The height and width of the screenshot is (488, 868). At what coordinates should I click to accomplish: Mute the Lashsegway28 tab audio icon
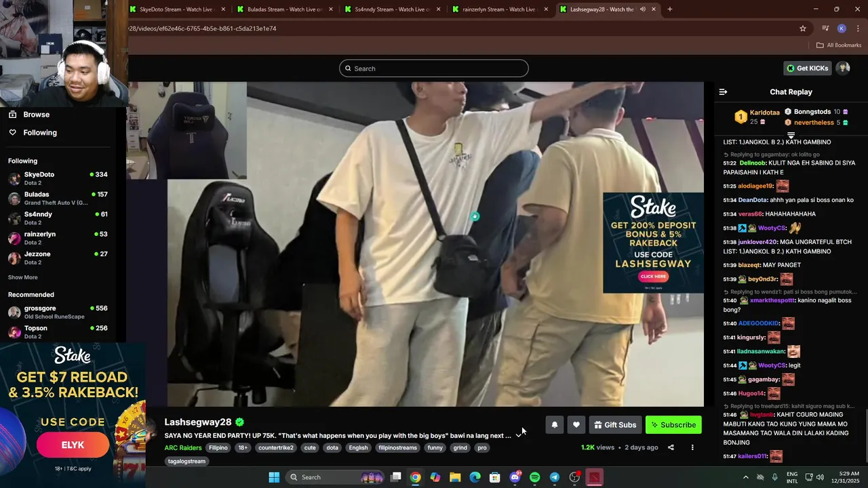coord(643,9)
